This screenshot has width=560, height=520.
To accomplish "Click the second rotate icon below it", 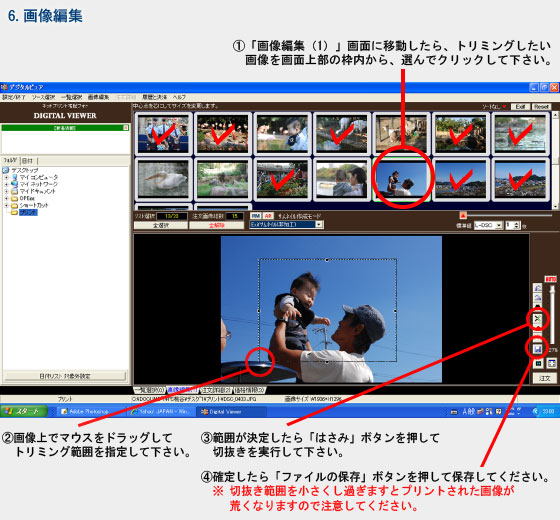I will coord(538,298).
